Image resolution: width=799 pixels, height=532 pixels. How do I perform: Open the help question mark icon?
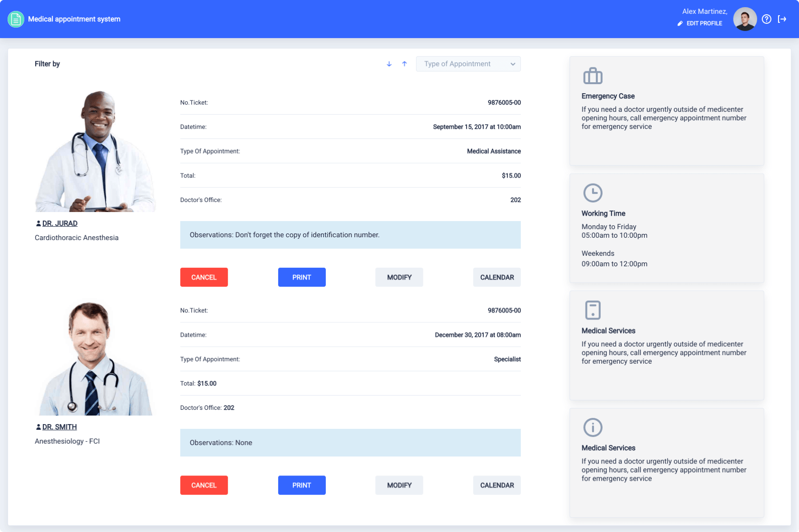[766, 19]
